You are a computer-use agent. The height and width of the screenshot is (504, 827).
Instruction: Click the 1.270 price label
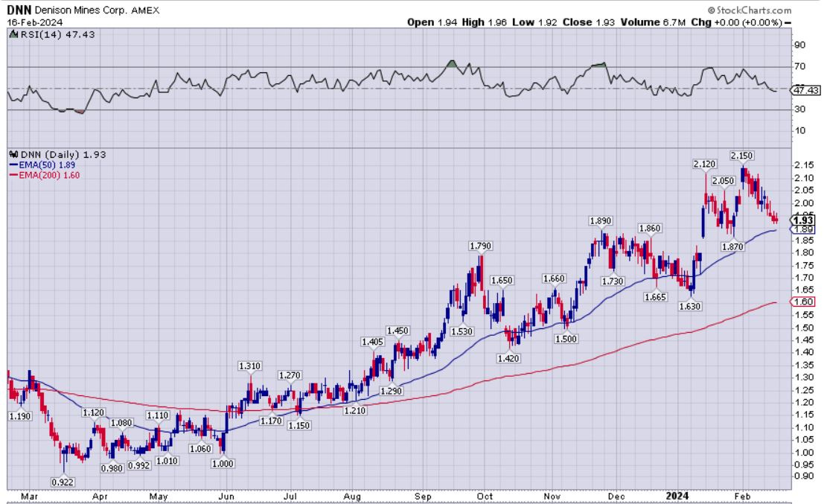(x=290, y=375)
